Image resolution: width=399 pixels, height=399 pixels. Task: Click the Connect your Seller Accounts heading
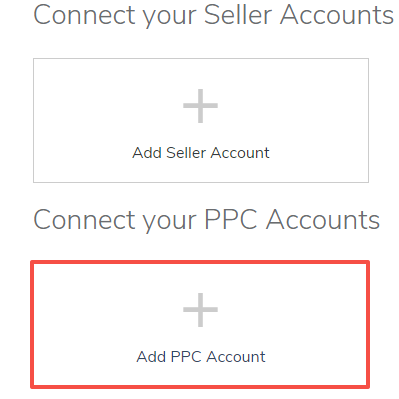(213, 15)
